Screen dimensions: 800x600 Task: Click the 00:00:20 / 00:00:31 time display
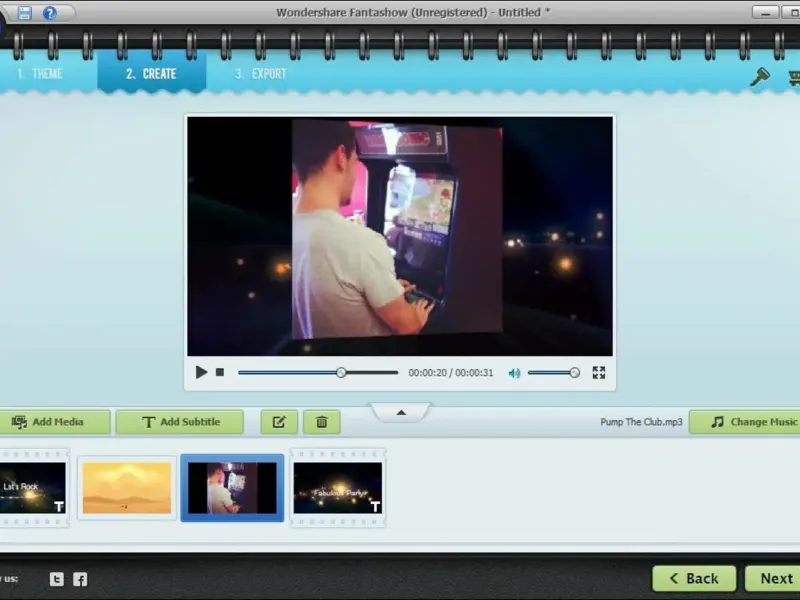point(451,373)
